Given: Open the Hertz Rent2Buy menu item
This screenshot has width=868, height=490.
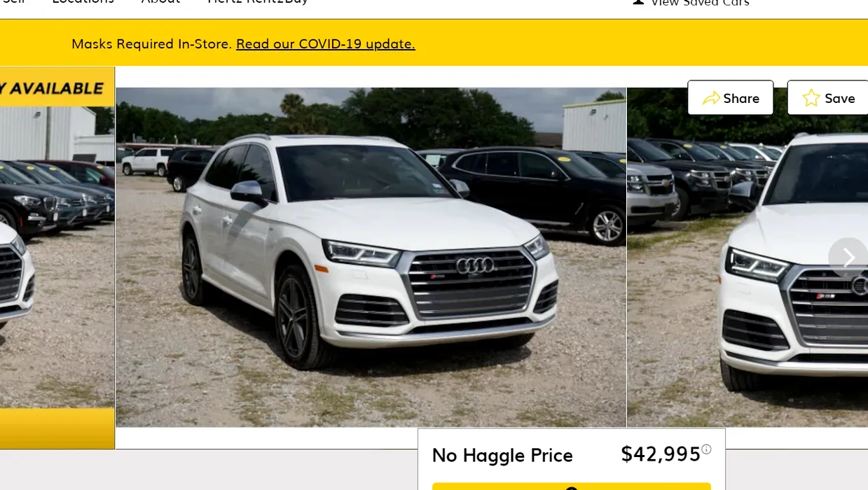Looking at the screenshot, I should (258, 2).
